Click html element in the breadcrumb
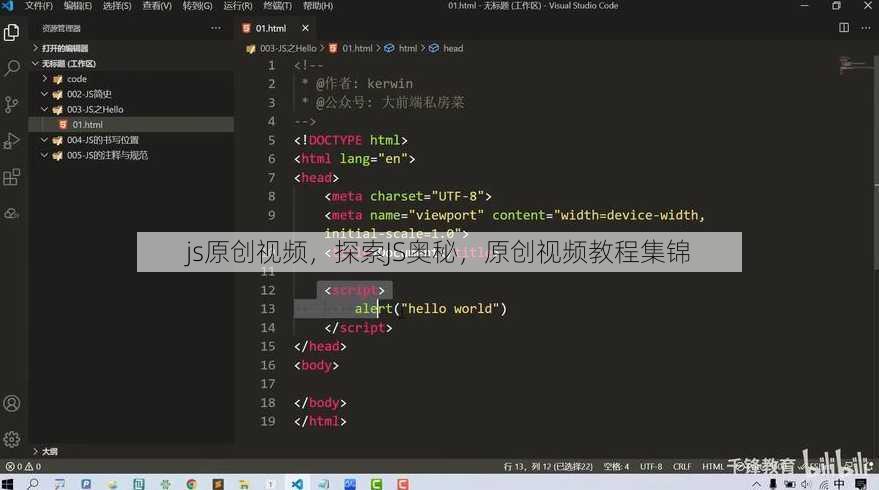879x490 pixels. coord(408,48)
